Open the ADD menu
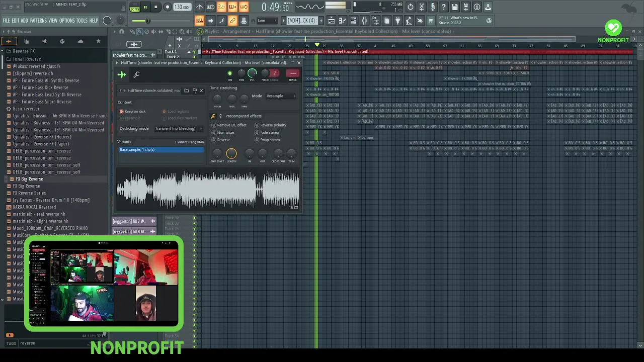 [25, 21]
